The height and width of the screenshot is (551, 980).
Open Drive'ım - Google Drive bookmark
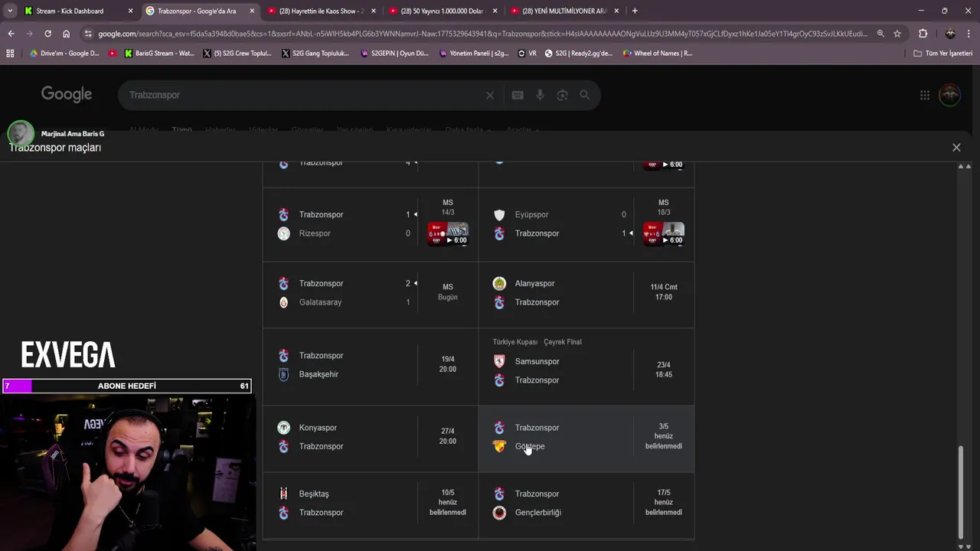pyautogui.click(x=64, y=54)
